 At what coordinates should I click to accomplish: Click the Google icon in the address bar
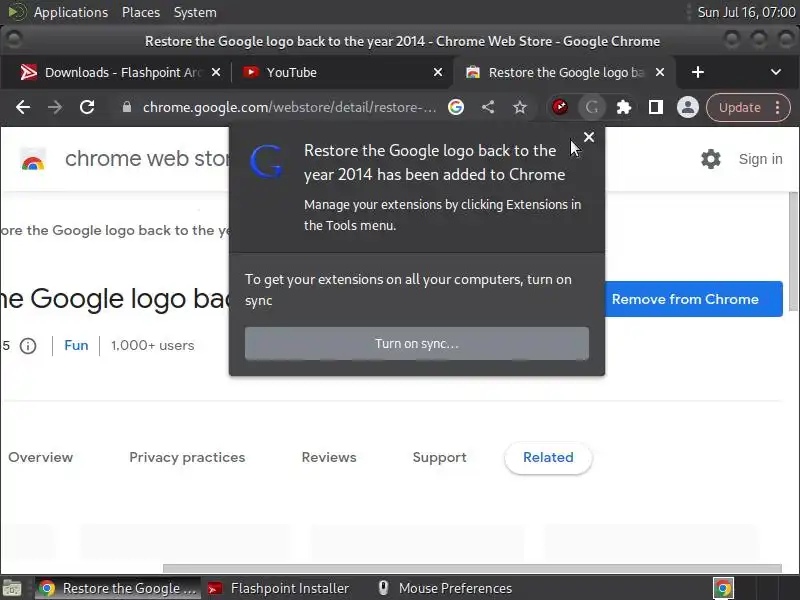(456, 107)
